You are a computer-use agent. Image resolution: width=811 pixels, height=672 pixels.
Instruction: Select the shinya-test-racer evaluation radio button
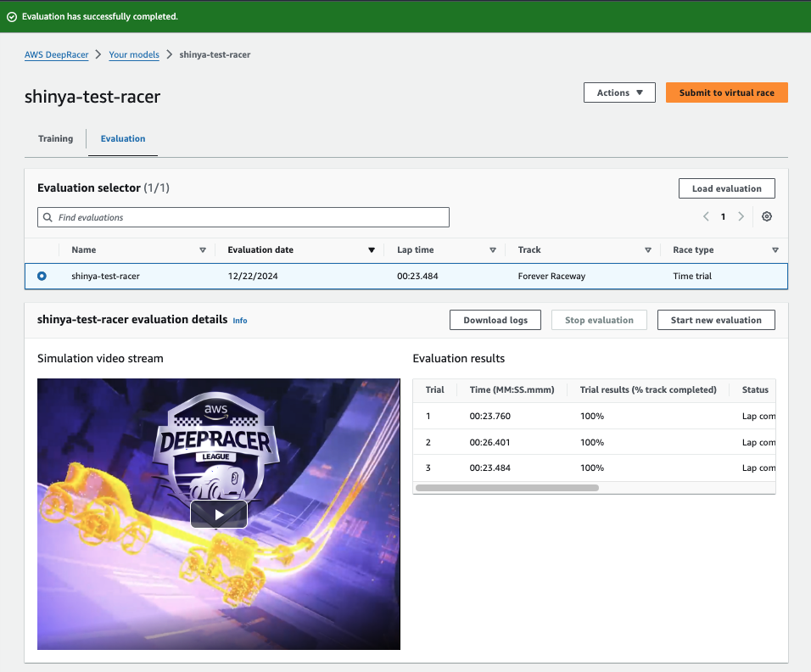[42, 277]
